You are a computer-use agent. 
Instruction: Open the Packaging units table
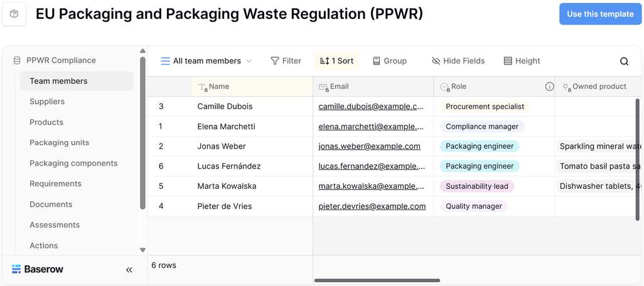59,143
